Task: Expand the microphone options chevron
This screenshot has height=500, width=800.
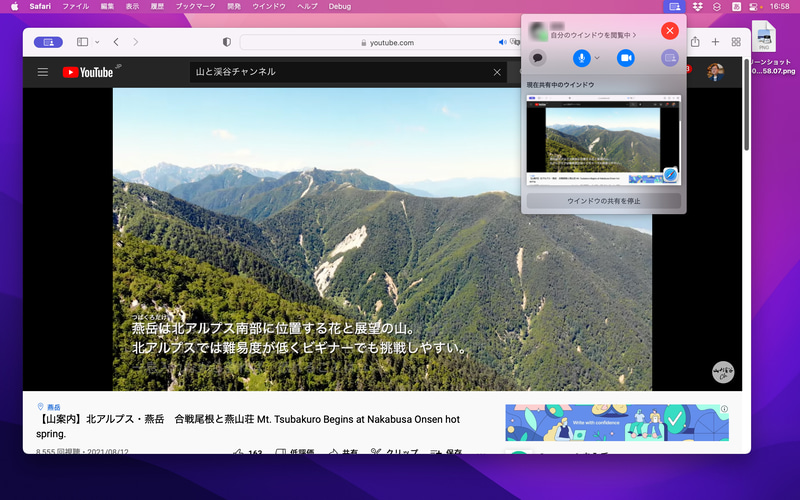Action: pos(597,58)
